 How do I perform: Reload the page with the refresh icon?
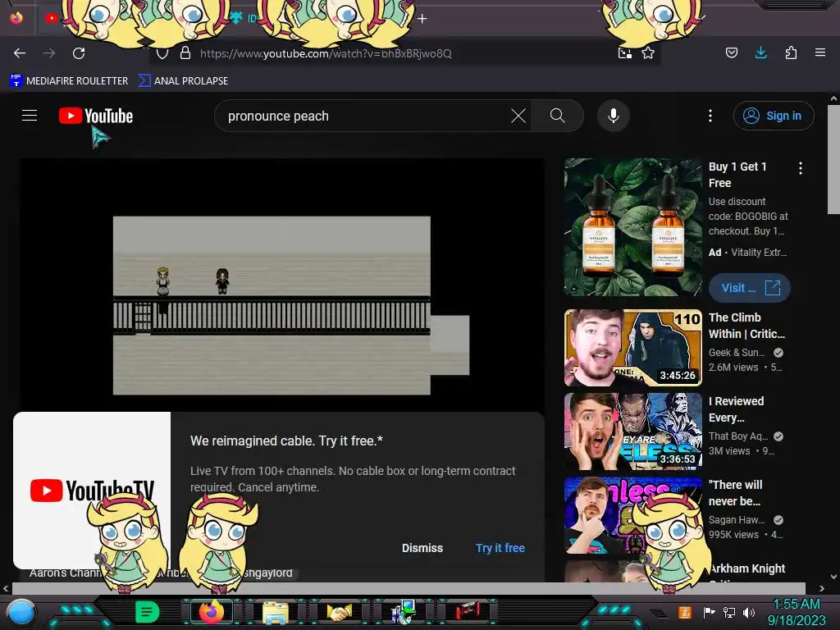pyautogui.click(x=79, y=53)
